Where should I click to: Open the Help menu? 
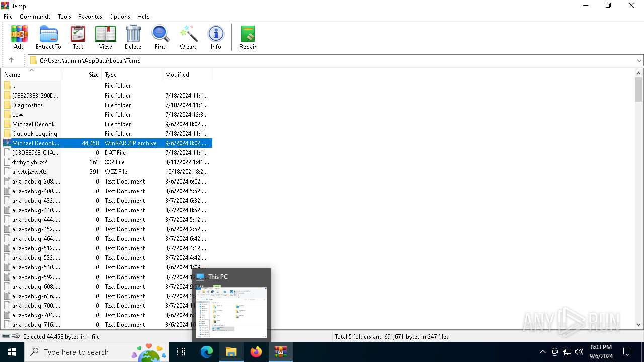click(x=143, y=17)
